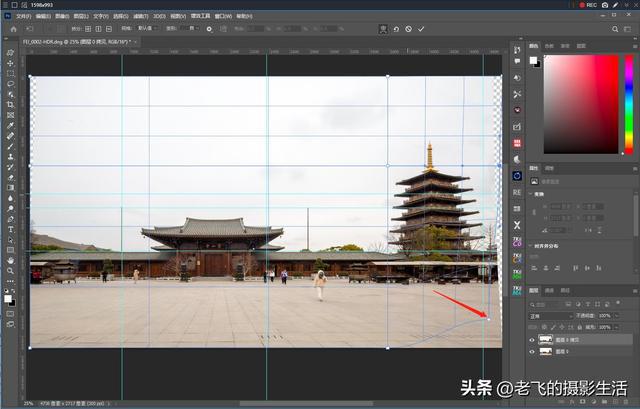Reset the warp with undo arrow icon

click(x=396, y=29)
